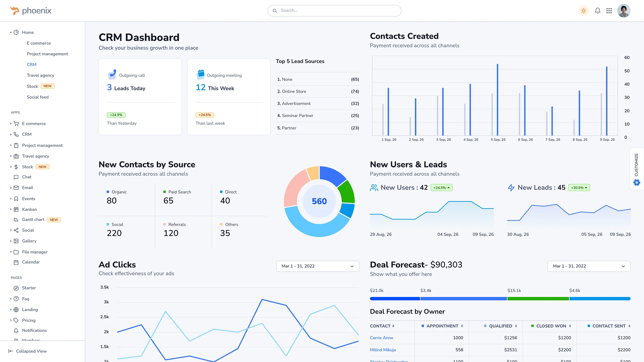Sort table by Closed Won column
The height and width of the screenshot is (362, 644).
(551, 326)
